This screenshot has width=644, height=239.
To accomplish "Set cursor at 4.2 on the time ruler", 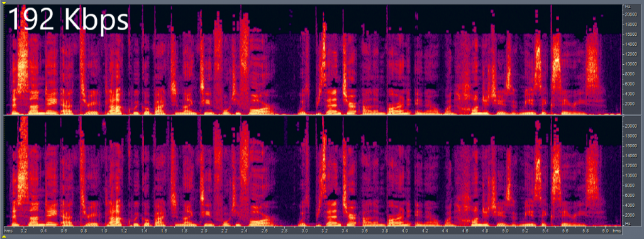I will (x=425, y=231).
